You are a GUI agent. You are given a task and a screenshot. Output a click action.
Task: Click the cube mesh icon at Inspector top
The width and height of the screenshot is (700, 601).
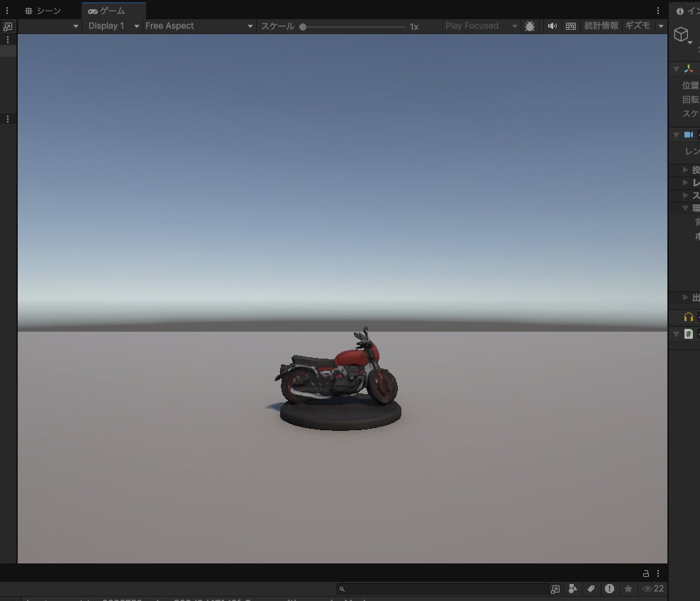[682, 34]
